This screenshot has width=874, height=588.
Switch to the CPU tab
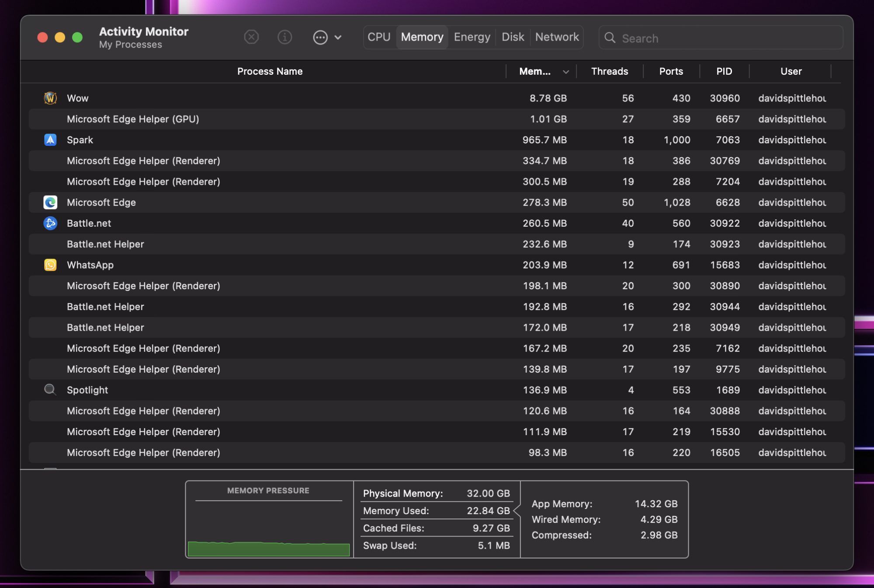point(379,37)
